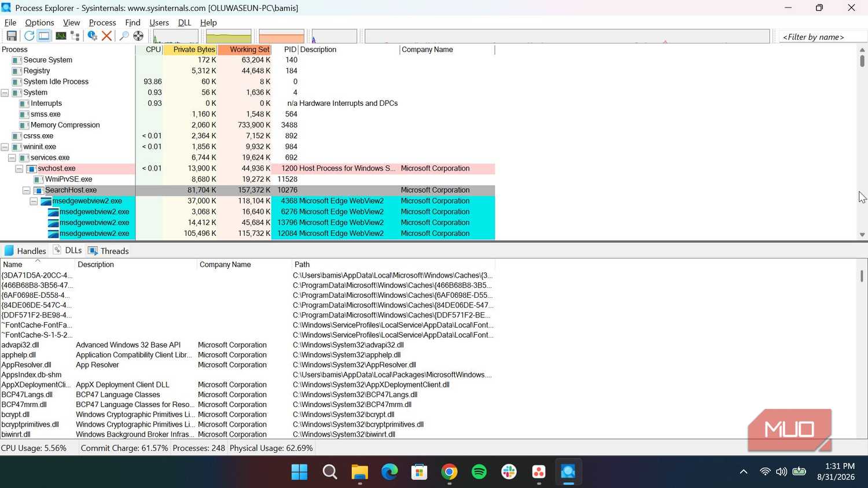Open Google Chrome from the taskbar
The height and width of the screenshot is (488, 868).
[x=449, y=472]
